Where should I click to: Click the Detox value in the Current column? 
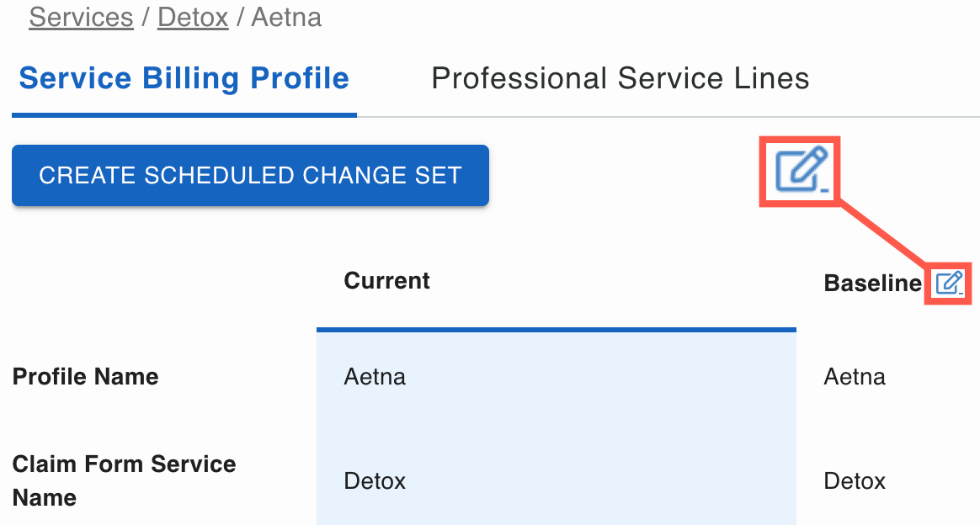[375, 481]
